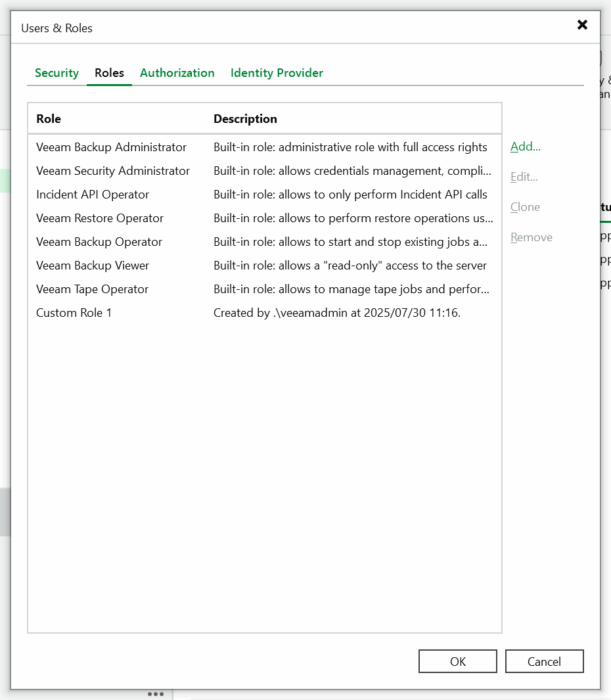Close the Users & Roles dialog
Screen dimensions: 611x700
[x=582, y=25]
